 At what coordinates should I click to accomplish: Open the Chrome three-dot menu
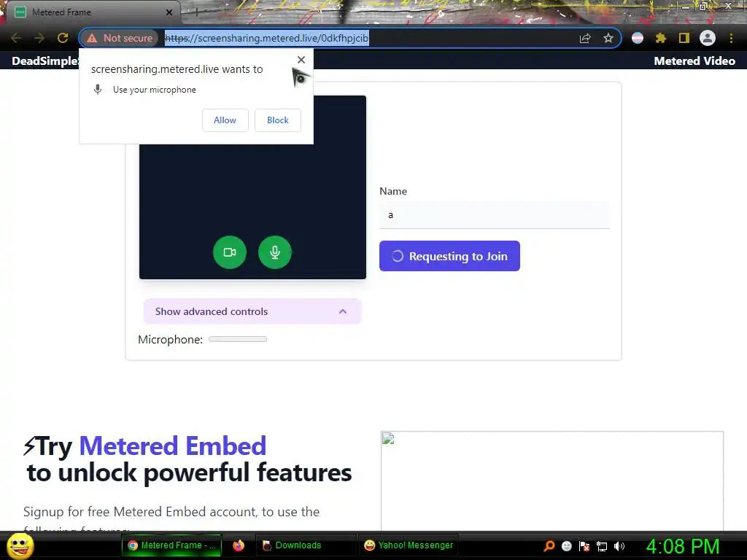[x=731, y=38]
